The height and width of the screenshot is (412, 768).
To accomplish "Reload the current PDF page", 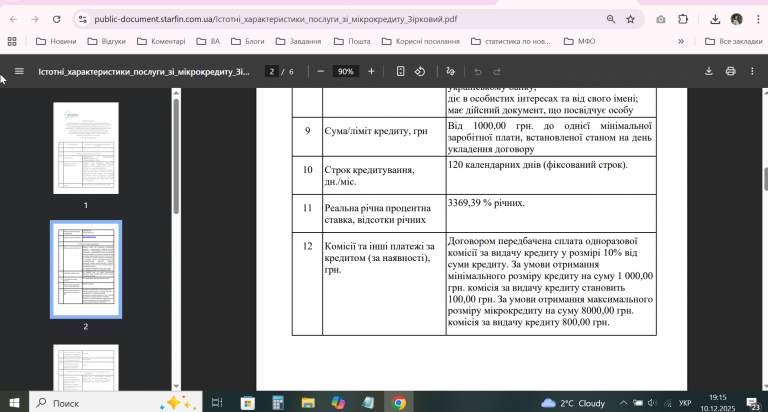I will click(x=56, y=19).
